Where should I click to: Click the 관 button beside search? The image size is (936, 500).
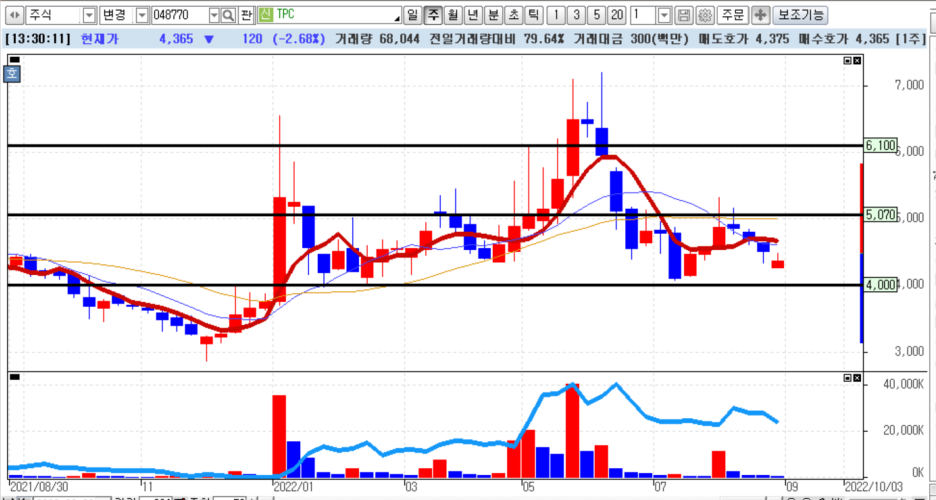point(247,15)
